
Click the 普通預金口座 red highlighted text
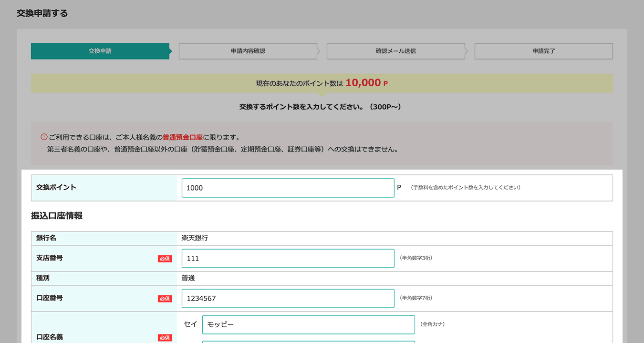[x=183, y=137]
